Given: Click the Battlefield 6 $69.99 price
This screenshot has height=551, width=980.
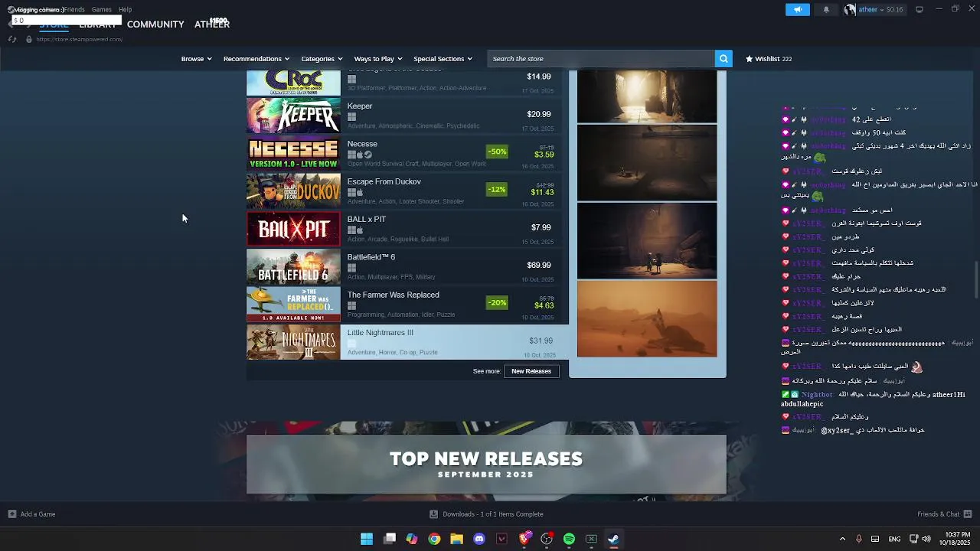Looking at the screenshot, I should point(539,265).
